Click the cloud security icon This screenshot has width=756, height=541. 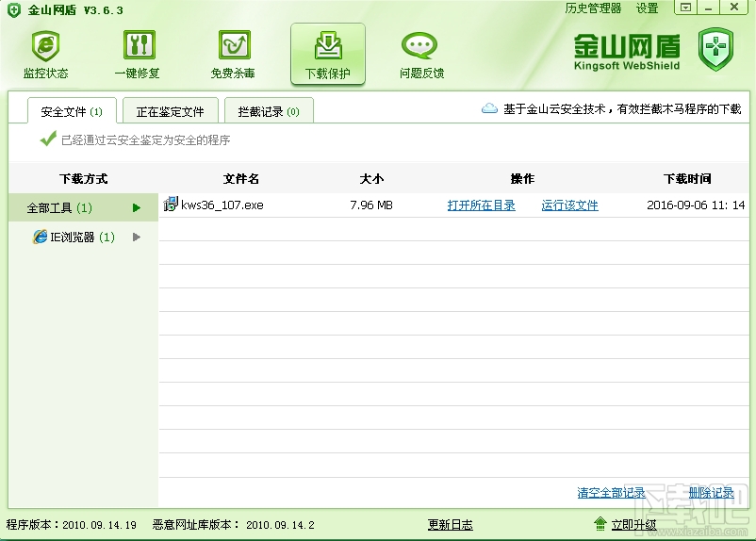pyautogui.click(x=489, y=108)
